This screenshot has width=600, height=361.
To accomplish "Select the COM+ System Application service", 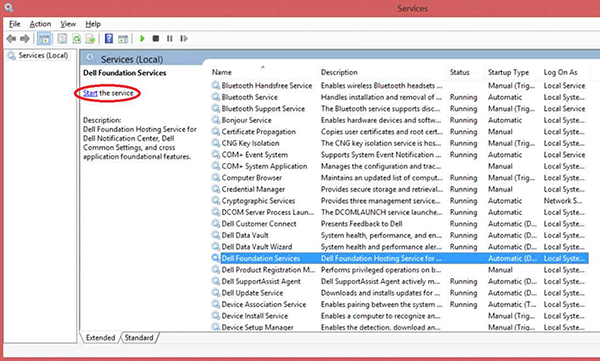I will (x=399, y=166).
